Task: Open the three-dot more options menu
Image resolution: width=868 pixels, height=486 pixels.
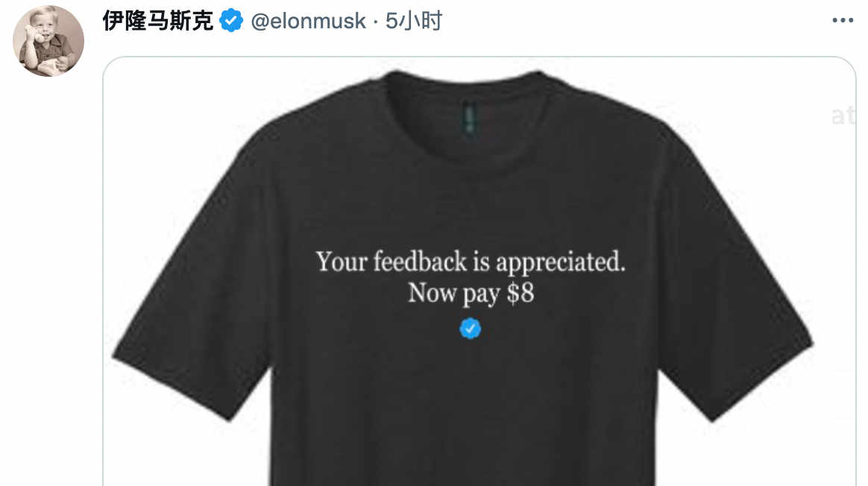Action: (843, 20)
